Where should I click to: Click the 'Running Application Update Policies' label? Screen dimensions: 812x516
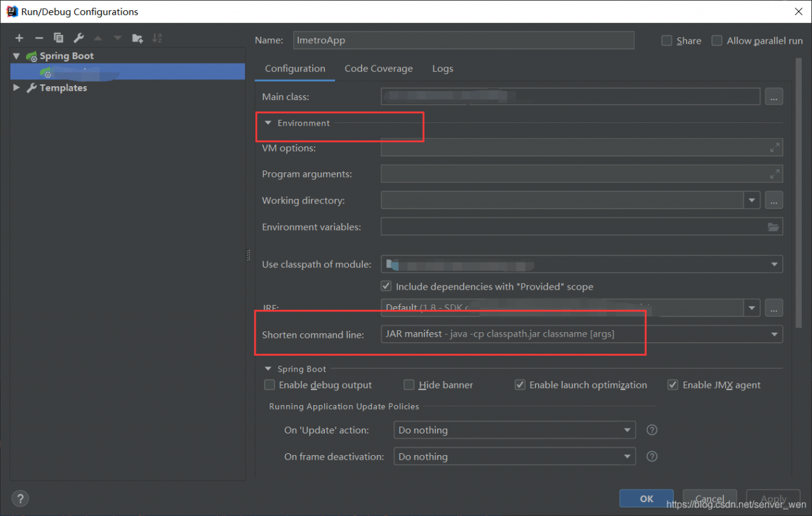(344, 406)
